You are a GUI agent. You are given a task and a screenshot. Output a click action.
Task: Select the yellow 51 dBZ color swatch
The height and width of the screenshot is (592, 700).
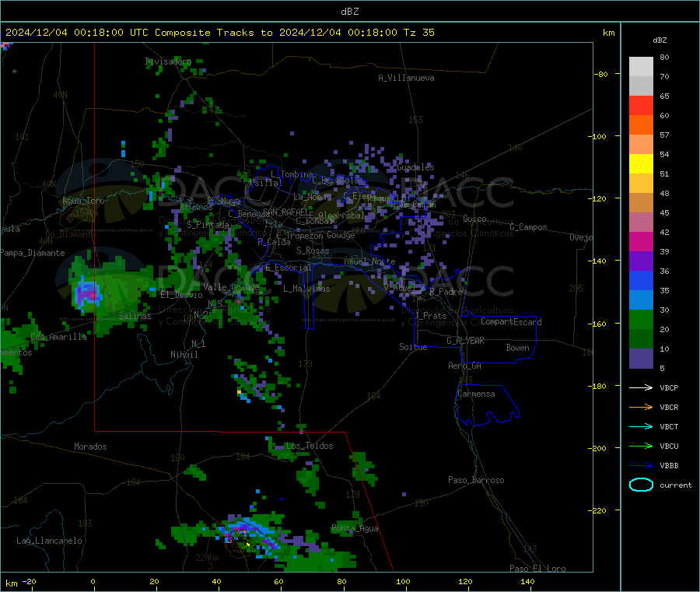641,164
